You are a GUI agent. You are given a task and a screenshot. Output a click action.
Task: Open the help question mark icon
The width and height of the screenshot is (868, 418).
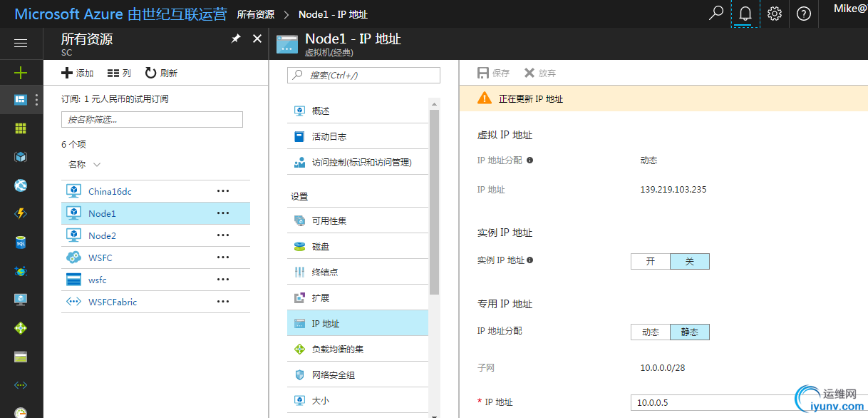coord(804,14)
